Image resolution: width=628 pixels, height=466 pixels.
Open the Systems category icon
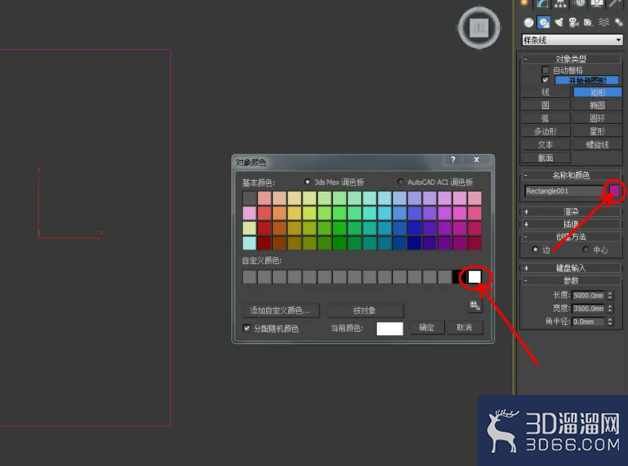(x=618, y=22)
